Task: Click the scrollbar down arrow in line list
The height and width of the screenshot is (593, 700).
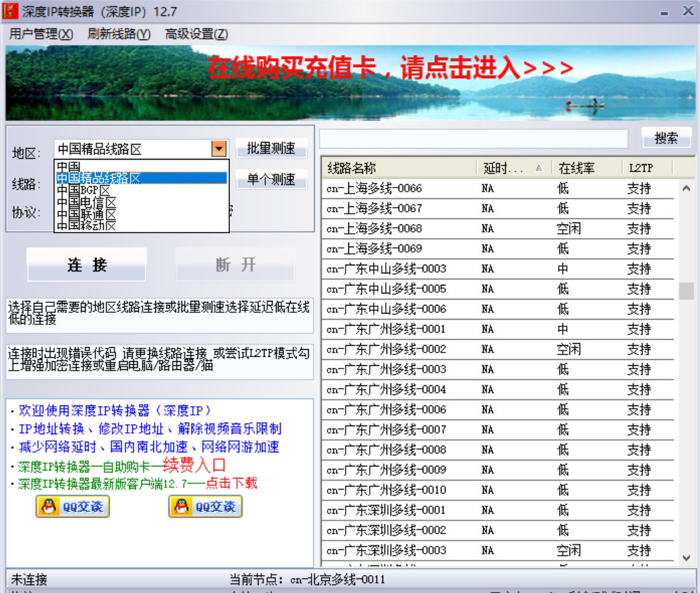Action: point(685,557)
